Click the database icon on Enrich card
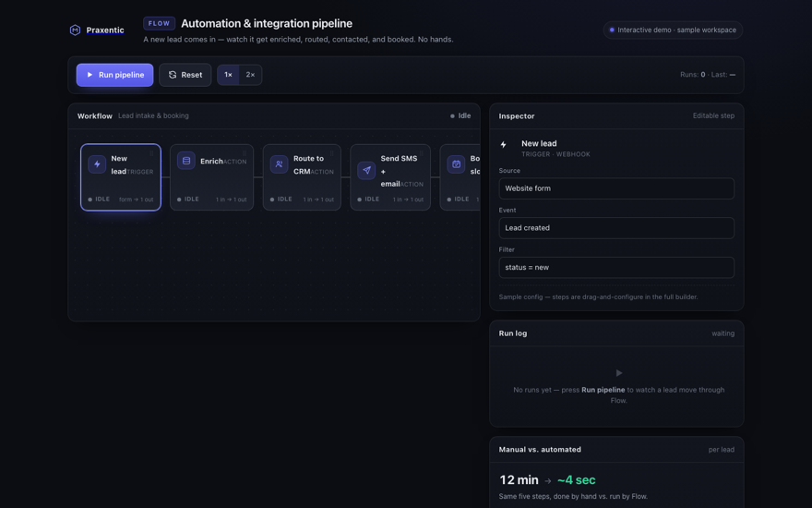This screenshot has height=508, width=812. pos(185,161)
